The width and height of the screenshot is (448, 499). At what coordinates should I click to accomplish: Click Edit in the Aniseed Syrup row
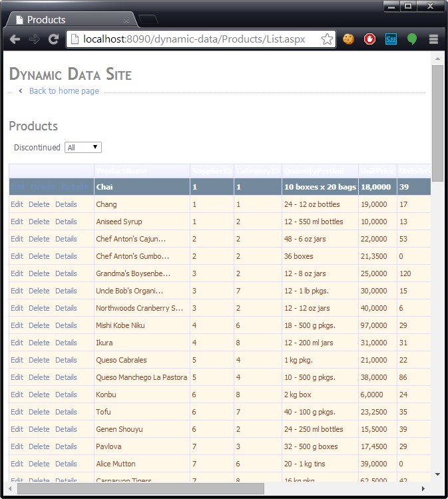[x=17, y=222]
